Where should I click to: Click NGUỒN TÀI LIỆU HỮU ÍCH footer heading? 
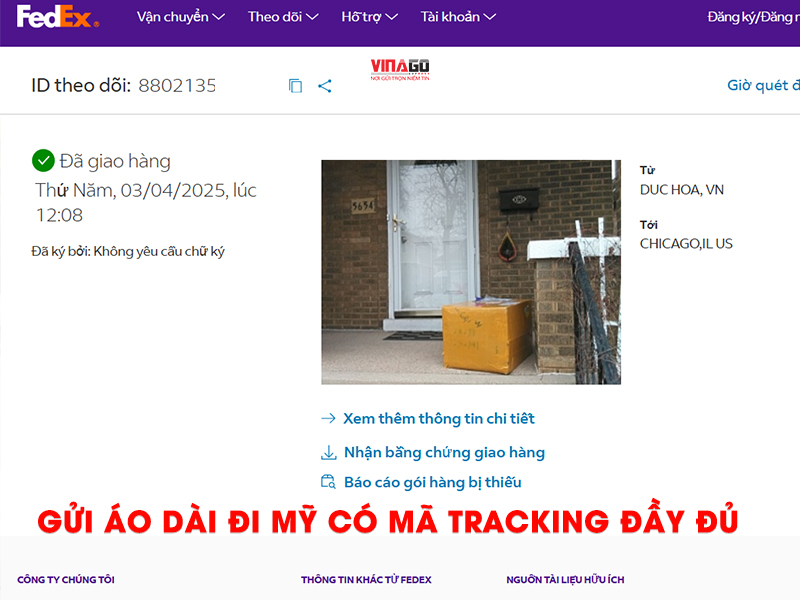click(x=565, y=580)
